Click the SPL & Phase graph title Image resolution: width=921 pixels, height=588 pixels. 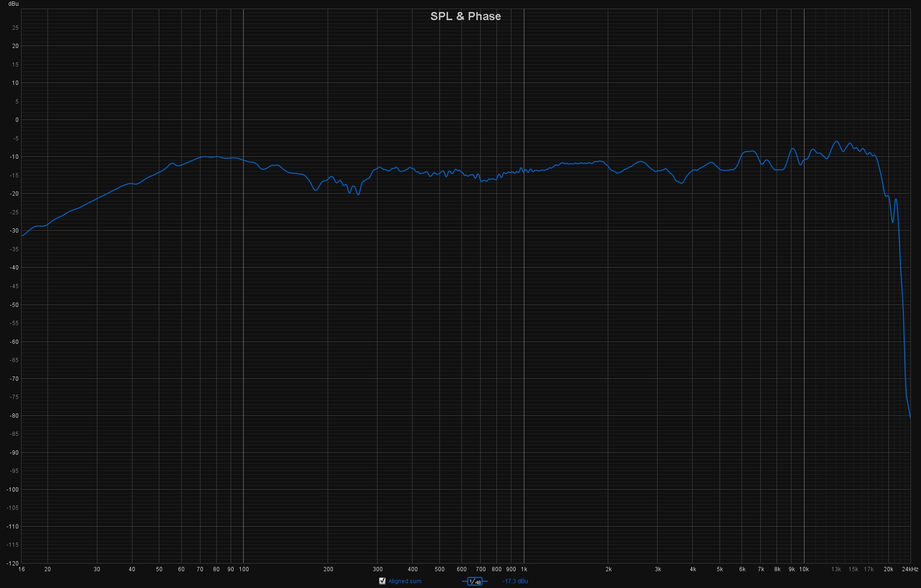[x=465, y=16]
